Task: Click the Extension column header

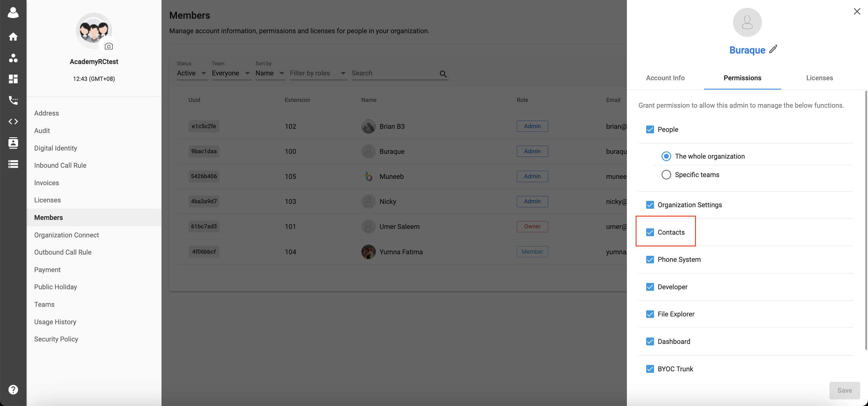Action: pyautogui.click(x=297, y=100)
